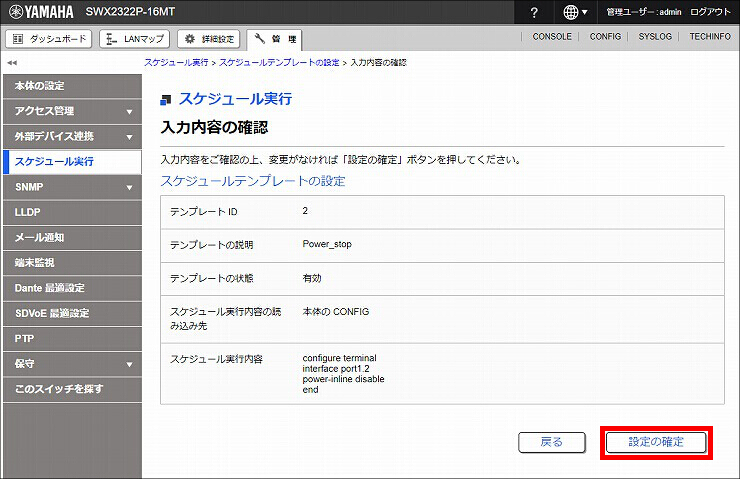Click the power-inline disable command line

coord(344,379)
